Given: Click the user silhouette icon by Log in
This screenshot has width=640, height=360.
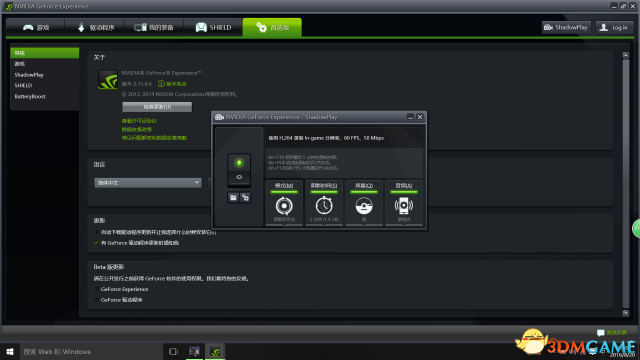Looking at the screenshot, I should (x=604, y=27).
